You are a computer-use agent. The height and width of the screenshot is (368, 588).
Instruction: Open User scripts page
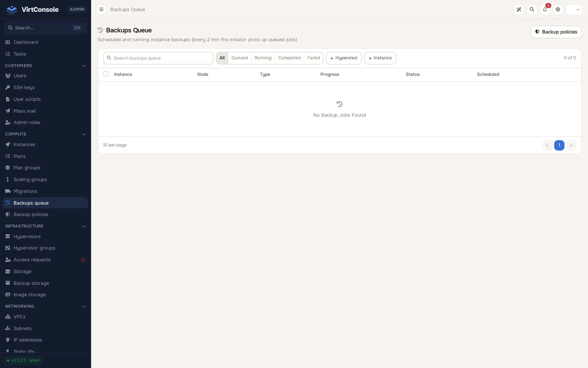pos(45,99)
